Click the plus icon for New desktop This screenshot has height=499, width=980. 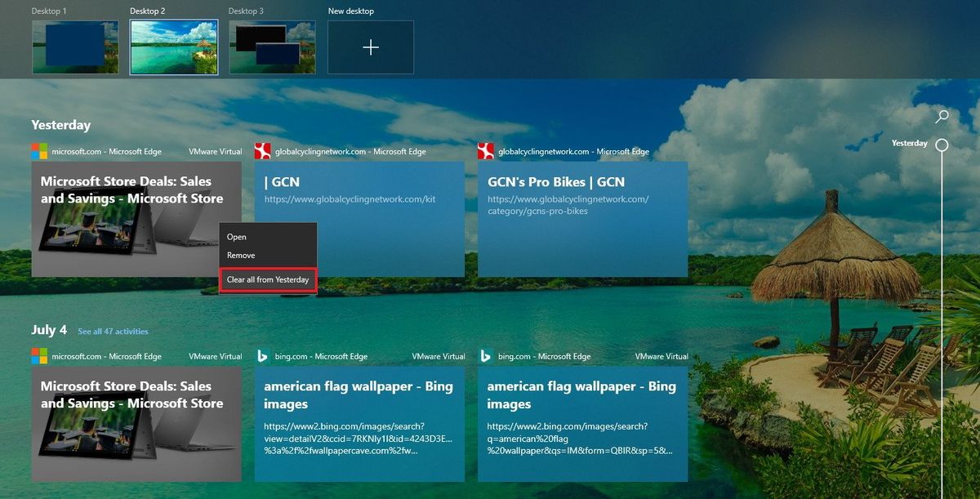(x=371, y=47)
